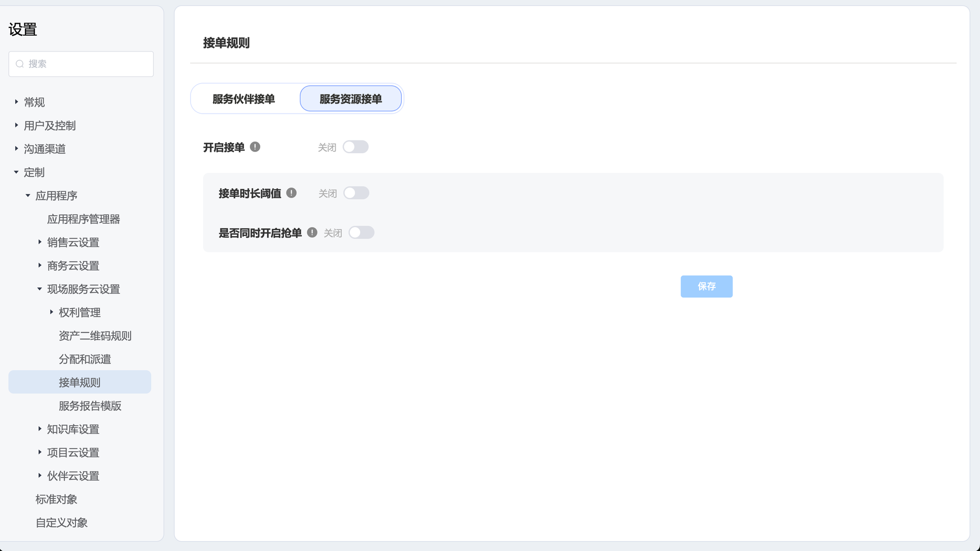Viewport: 980px width, 551px height.
Task: Click info icon beside 接单时长阈值
Action: click(x=292, y=193)
